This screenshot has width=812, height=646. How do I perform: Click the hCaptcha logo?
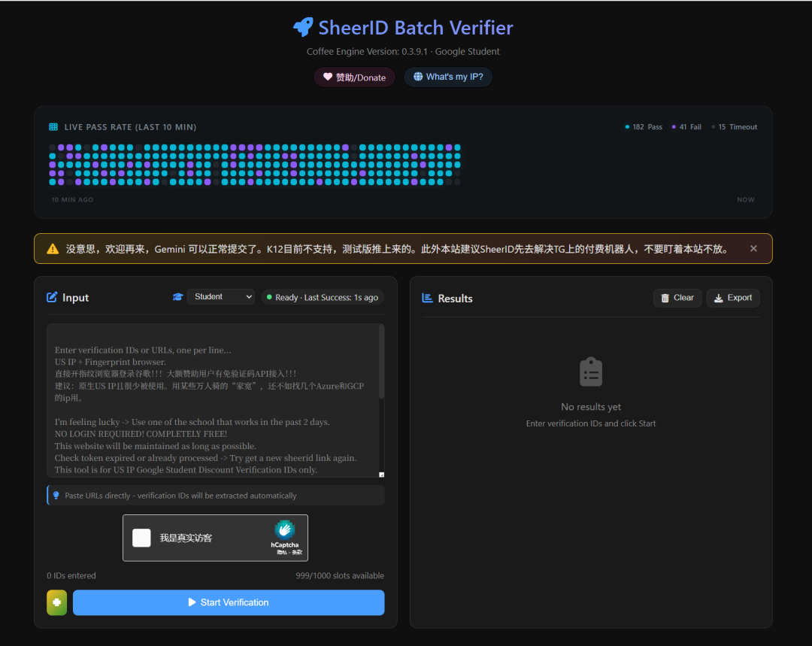click(284, 530)
